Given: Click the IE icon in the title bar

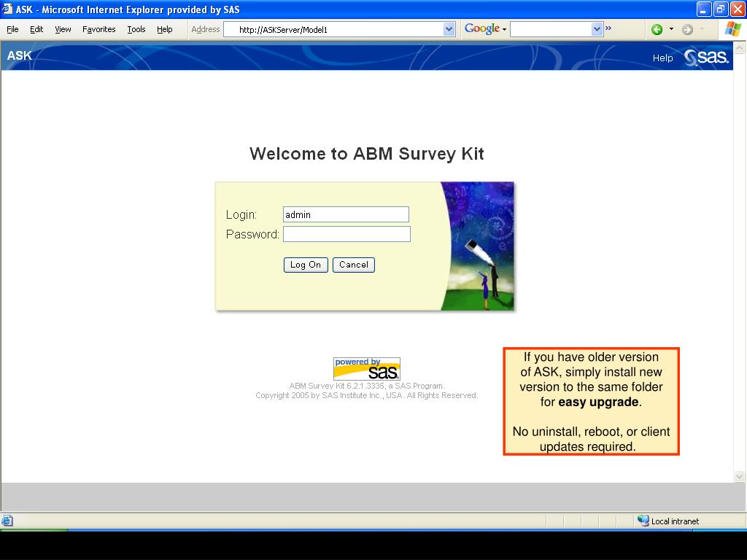Looking at the screenshot, I should point(7,9).
